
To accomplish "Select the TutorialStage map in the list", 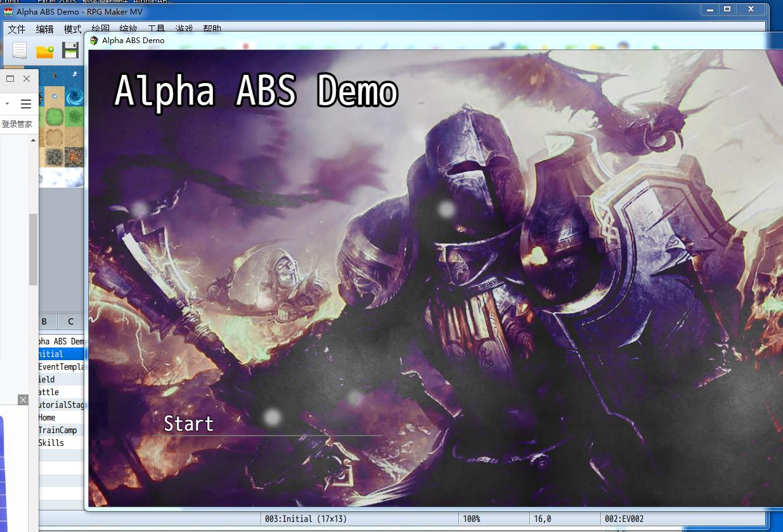I will tap(61, 405).
